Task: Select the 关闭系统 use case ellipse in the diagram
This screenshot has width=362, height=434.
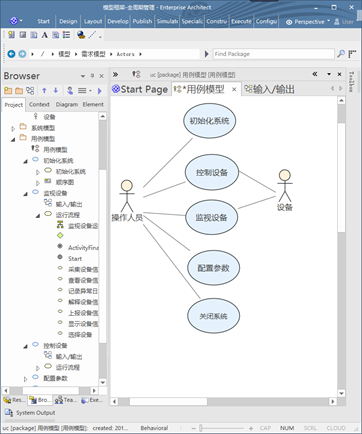Action: click(213, 316)
